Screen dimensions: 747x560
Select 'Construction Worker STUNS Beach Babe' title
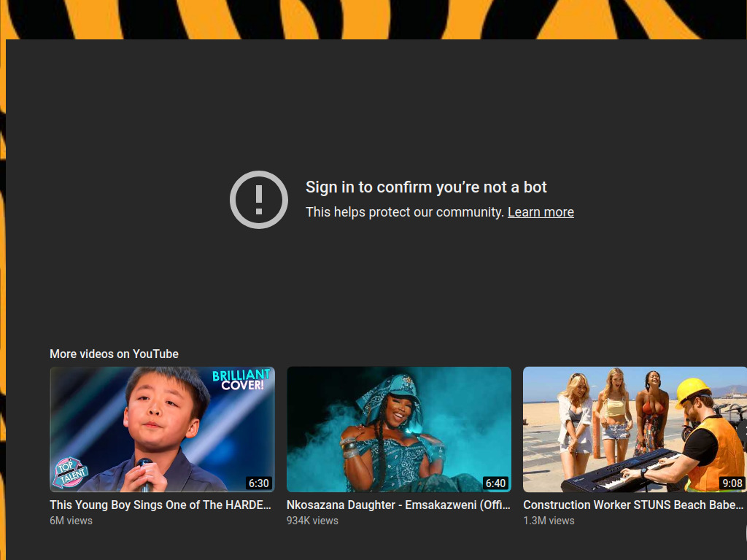point(633,505)
